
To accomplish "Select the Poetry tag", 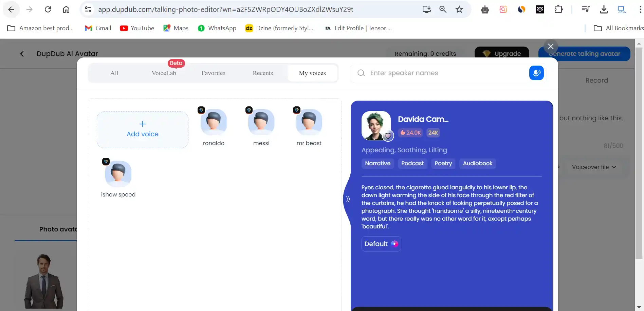I will pyautogui.click(x=443, y=163).
